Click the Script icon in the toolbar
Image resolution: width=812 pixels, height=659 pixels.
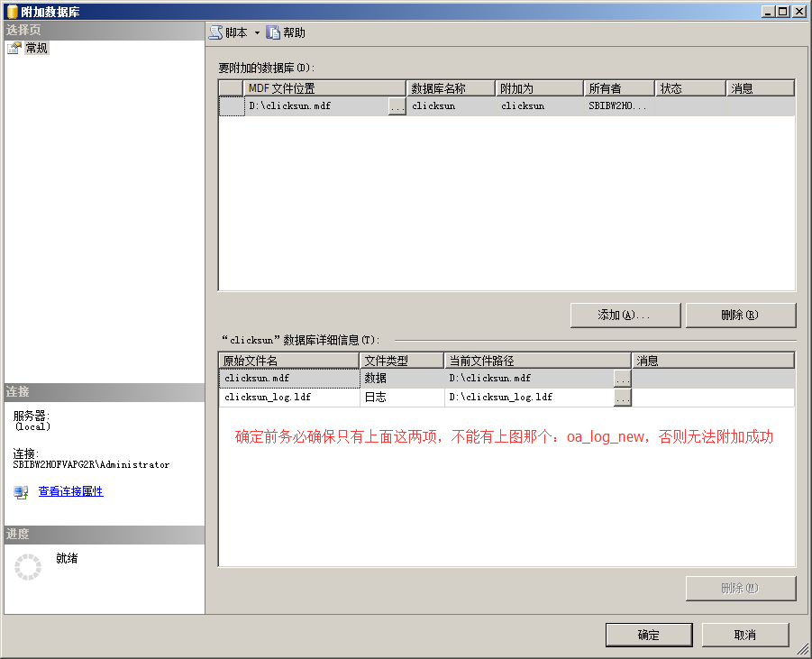216,32
